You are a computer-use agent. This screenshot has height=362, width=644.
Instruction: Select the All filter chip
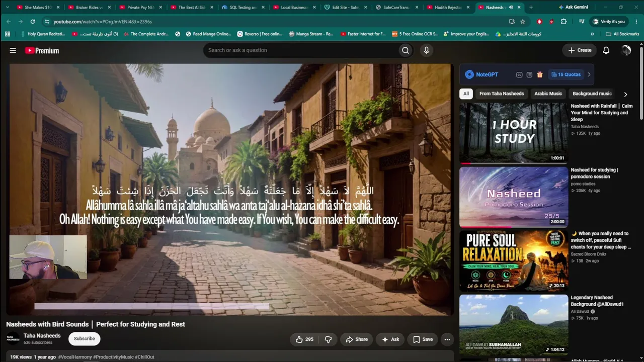click(x=466, y=94)
